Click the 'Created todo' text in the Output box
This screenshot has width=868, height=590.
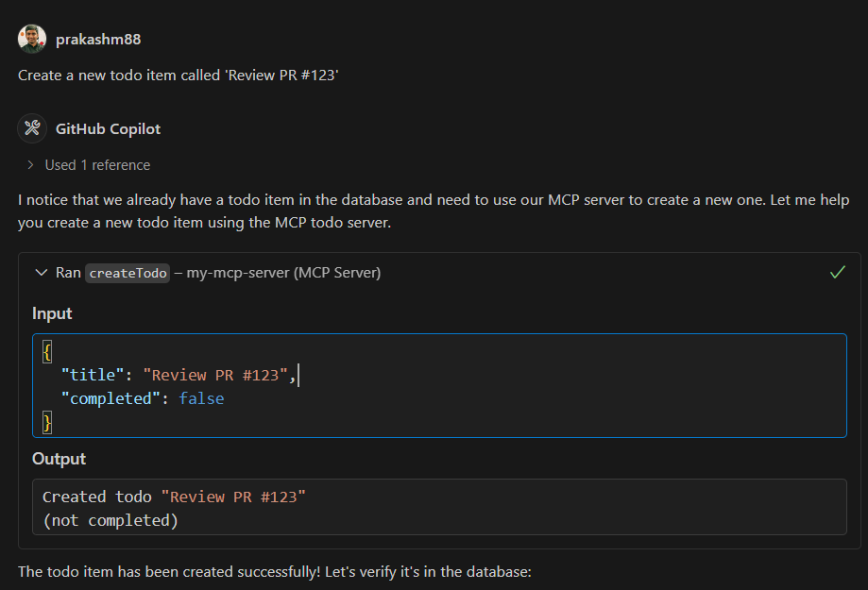pos(98,497)
